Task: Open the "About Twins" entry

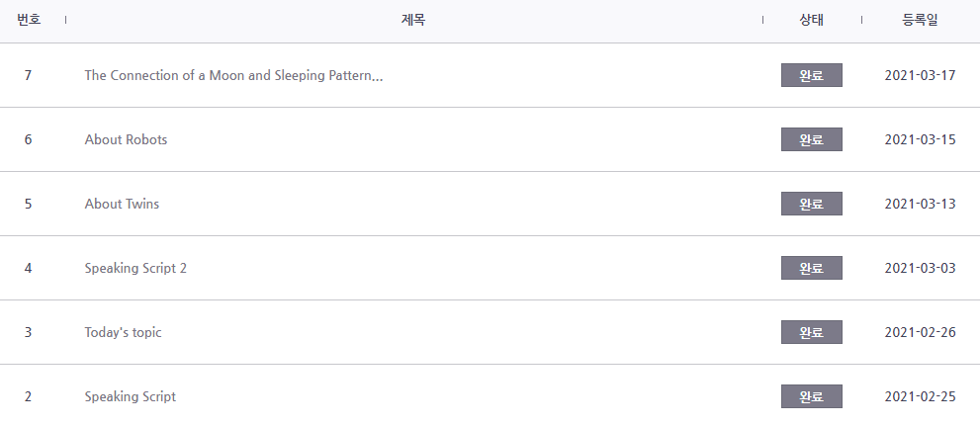Action: (x=122, y=204)
